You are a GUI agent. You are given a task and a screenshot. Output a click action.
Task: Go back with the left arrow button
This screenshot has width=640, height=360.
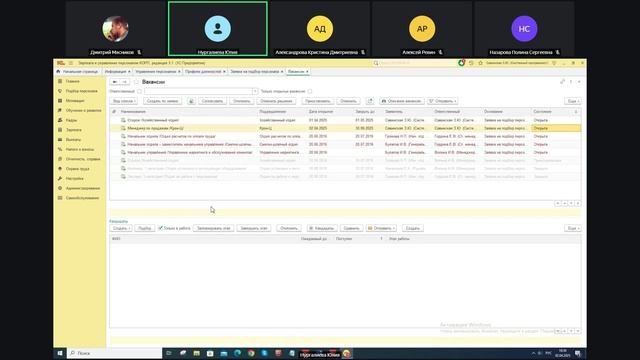click(x=115, y=82)
